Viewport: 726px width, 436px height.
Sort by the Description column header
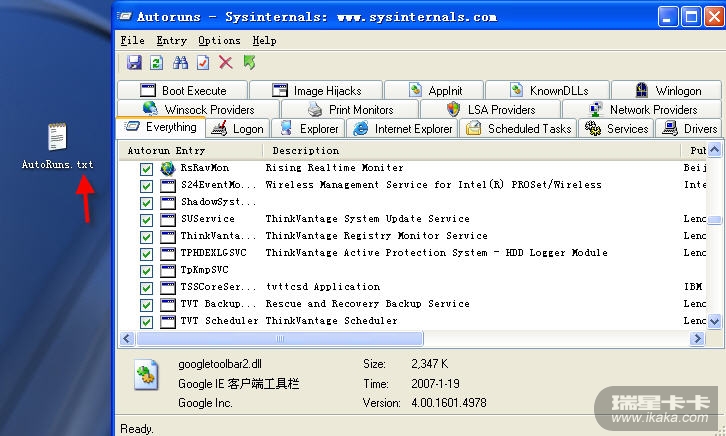(x=471, y=151)
